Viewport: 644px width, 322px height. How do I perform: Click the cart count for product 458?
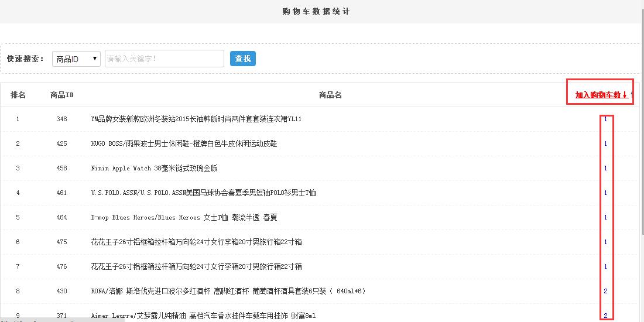tap(605, 169)
